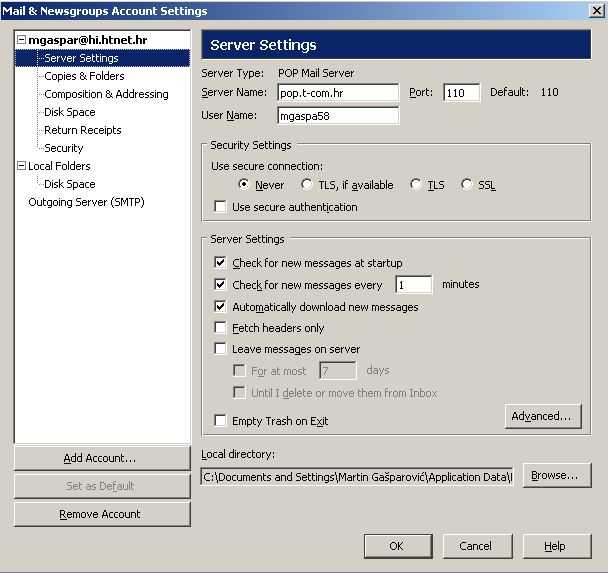Choose TLS, if available radio button

(x=307, y=185)
